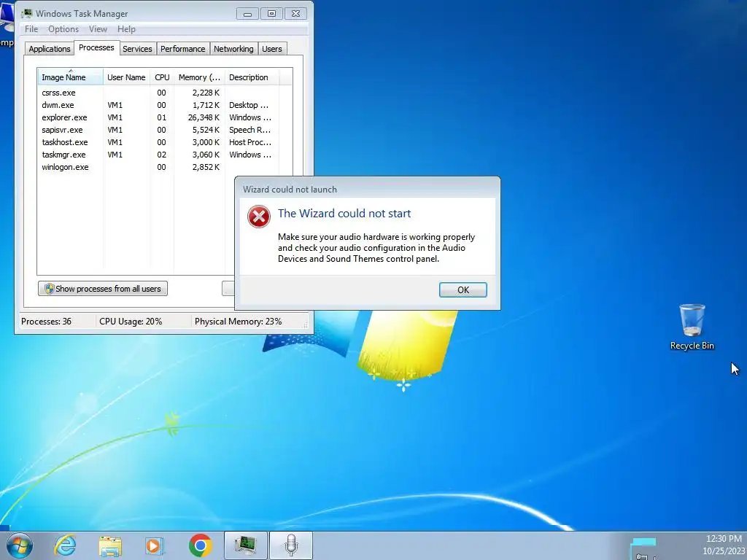Switch to the Networking tab
Screen dimensions: 747x560
(233, 49)
